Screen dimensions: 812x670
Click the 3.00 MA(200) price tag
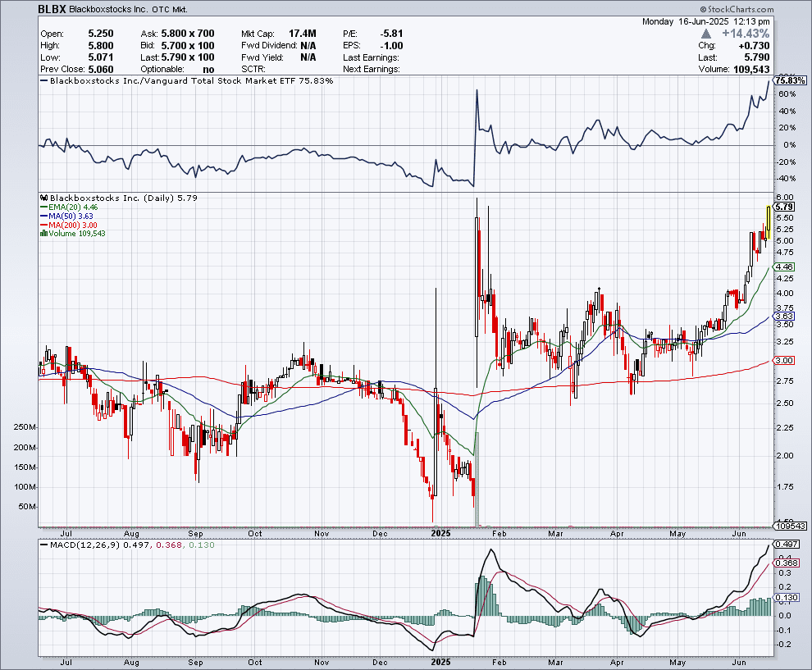[x=784, y=361]
